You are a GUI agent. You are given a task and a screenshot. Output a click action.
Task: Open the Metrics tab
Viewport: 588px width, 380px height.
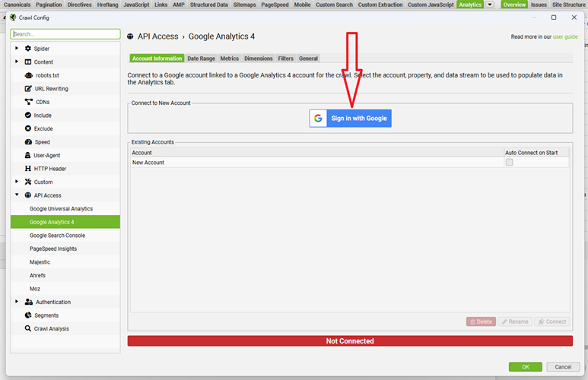[229, 59]
